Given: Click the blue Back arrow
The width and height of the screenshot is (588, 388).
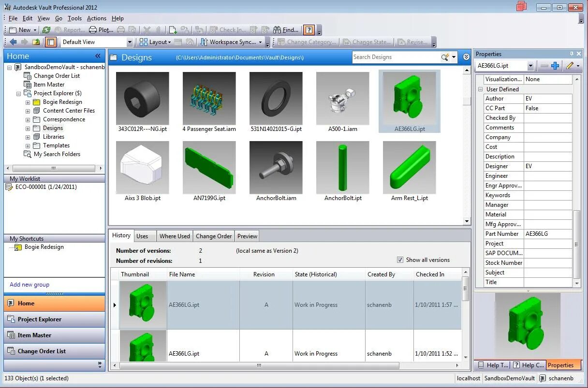Looking at the screenshot, I should pyautogui.click(x=13, y=42).
